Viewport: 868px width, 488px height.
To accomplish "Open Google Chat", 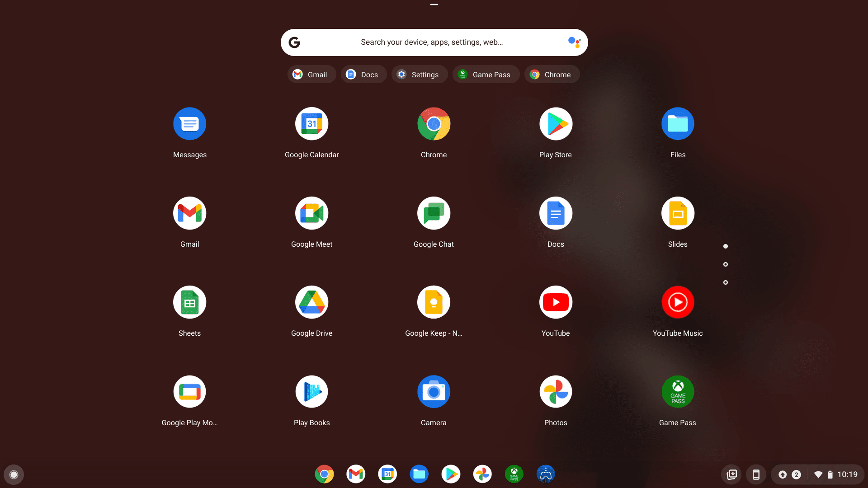I will [434, 213].
